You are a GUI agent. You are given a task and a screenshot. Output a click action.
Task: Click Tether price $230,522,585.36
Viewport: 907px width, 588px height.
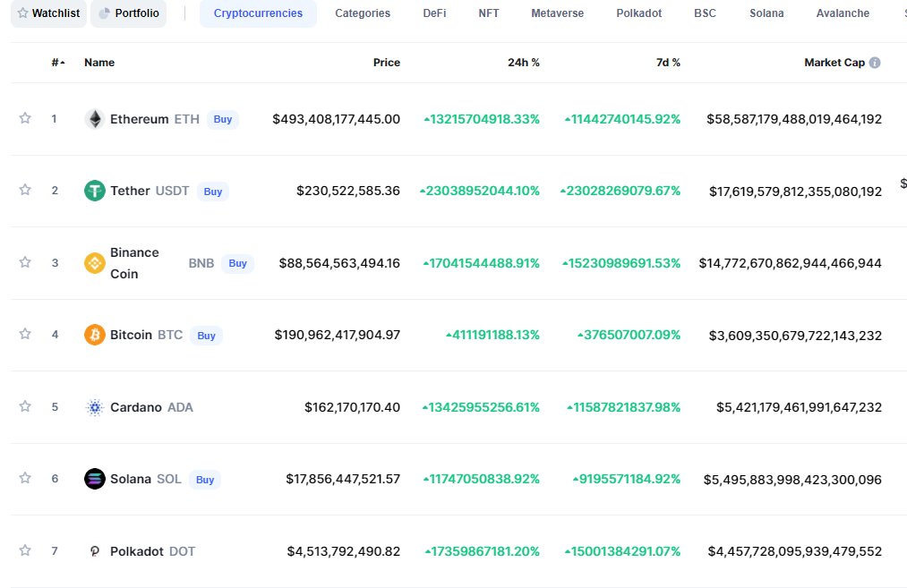click(348, 191)
